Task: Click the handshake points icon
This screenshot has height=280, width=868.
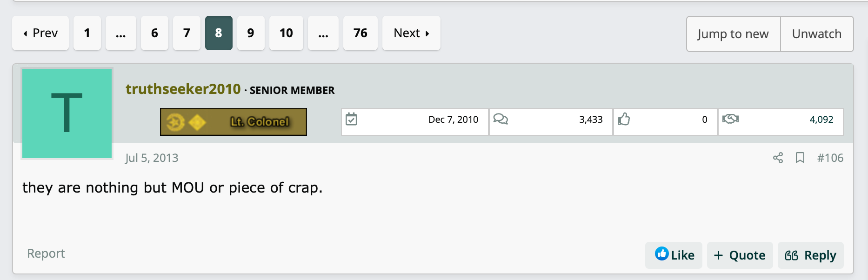Action: [x=730, y=119]
